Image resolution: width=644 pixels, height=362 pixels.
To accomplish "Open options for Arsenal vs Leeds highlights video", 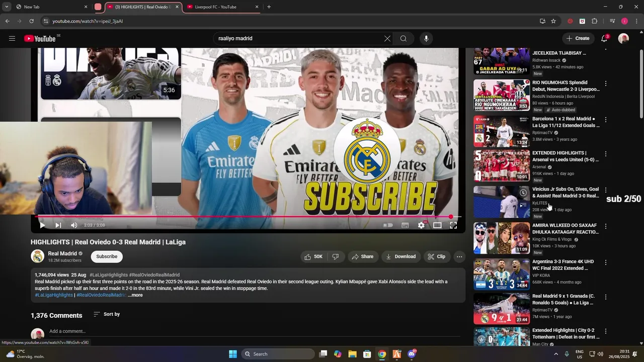I will (x=606, y=154).
